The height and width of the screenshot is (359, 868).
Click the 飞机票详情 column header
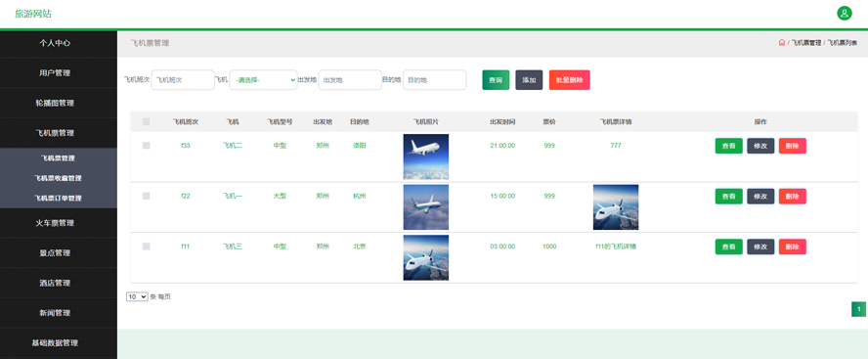coord(616,122)
